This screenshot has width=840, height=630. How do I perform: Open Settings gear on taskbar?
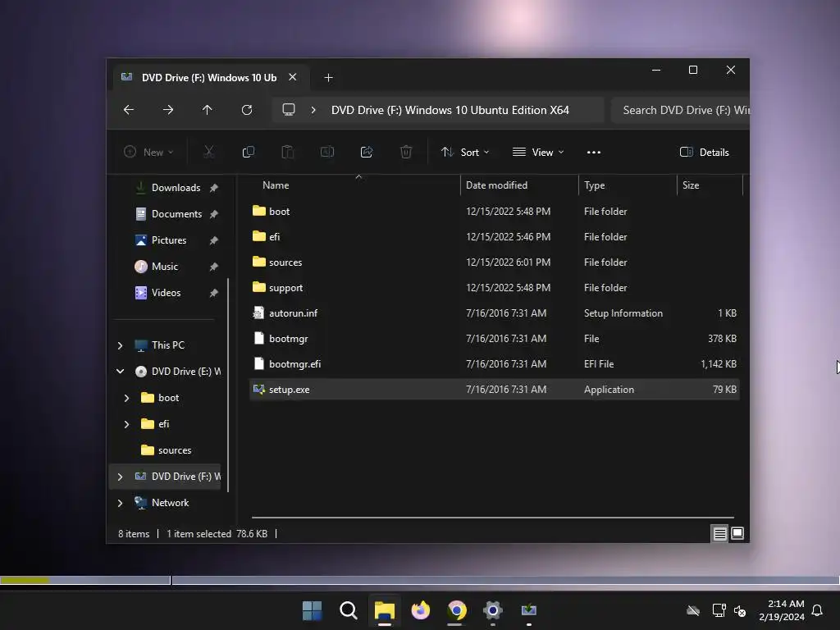coord(493,610)
